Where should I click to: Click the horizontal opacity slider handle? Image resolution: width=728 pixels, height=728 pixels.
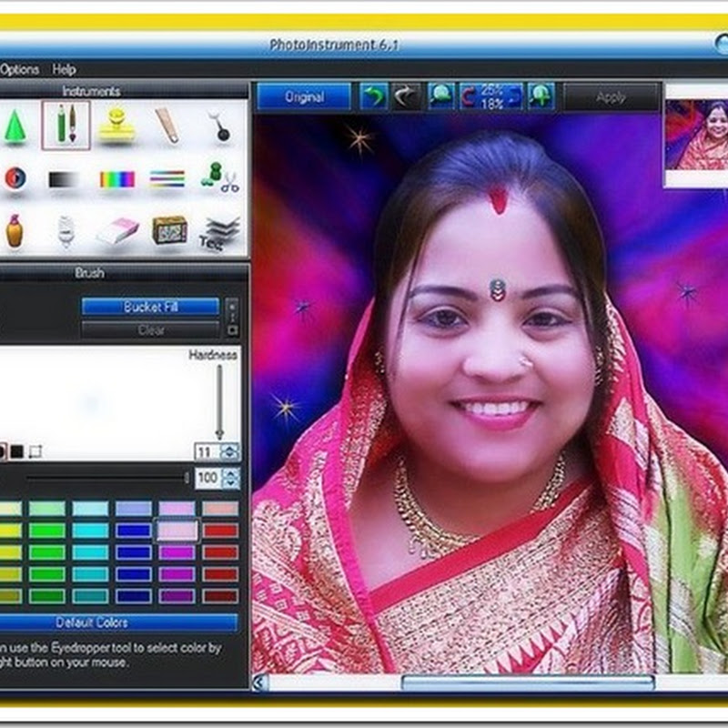pos(187,478)
